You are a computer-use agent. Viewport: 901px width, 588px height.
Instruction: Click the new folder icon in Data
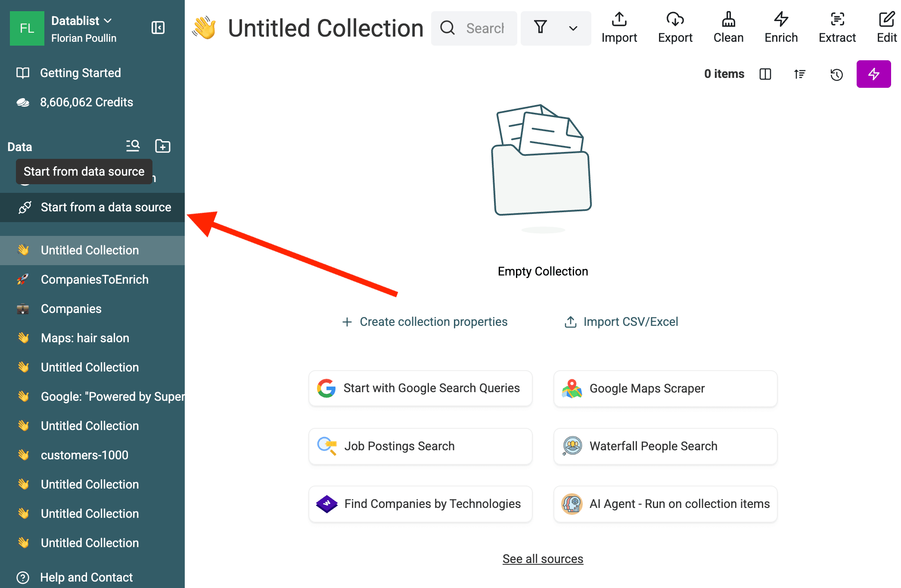(162, 146)
